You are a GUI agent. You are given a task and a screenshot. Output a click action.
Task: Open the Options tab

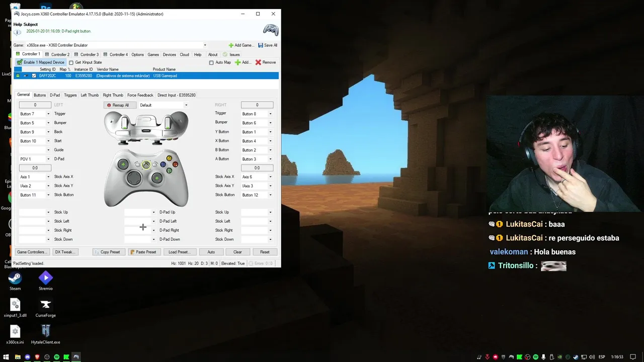tap(138, 54)
